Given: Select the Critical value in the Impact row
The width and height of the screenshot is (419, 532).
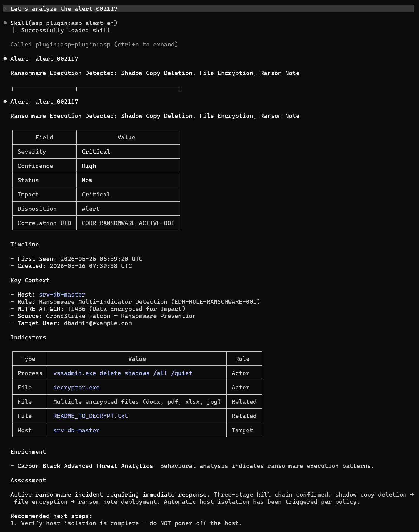Looking at the screenshot, I should click(x=96, y=195).
